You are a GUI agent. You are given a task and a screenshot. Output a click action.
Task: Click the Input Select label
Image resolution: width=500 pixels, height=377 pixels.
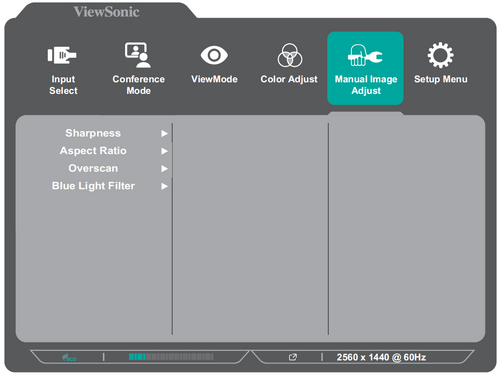pyautogui.click(x=63, y=85)
